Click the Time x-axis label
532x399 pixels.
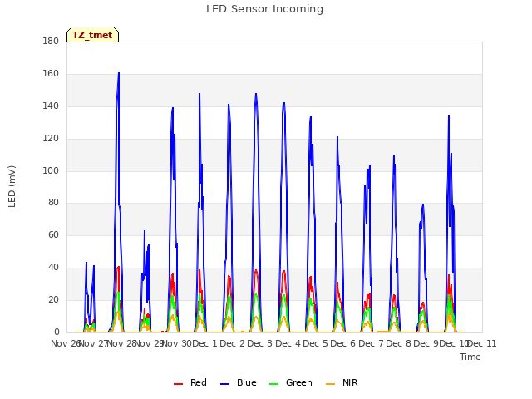470,357
